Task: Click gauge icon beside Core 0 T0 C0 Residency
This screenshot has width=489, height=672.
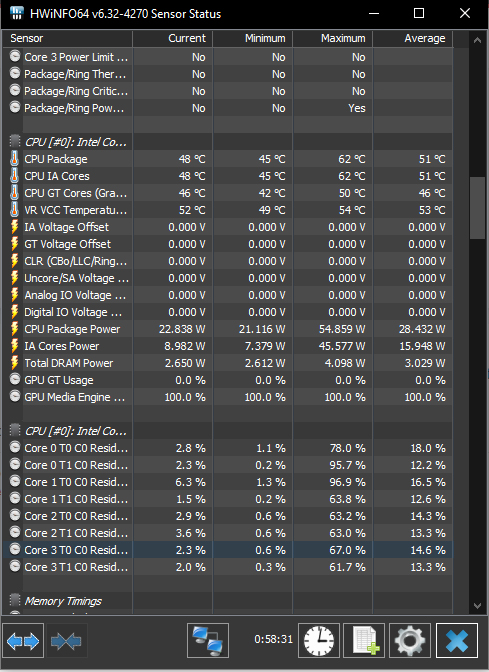Action: (x=15, y=447)
